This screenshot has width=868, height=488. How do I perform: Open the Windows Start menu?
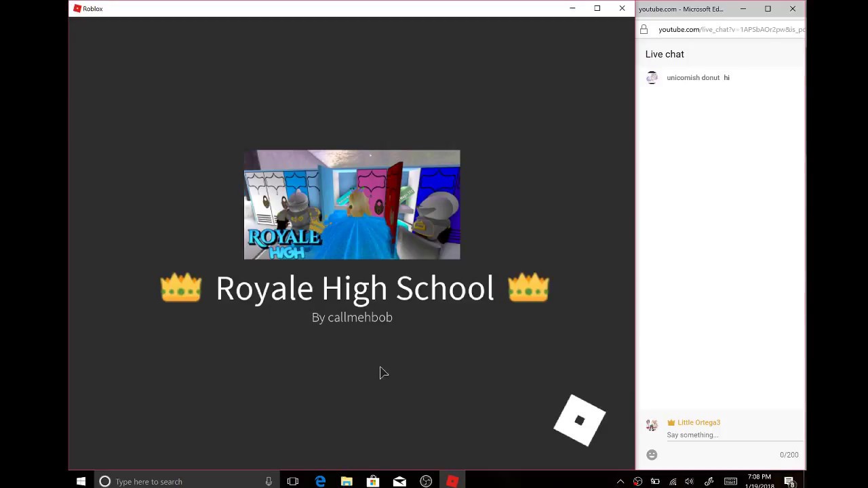(81, 481)
